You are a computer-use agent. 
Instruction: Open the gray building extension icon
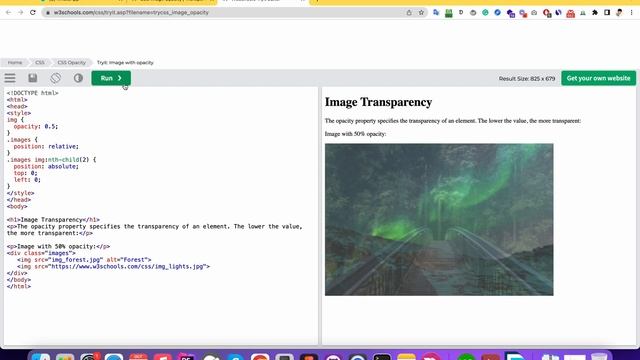583,13
